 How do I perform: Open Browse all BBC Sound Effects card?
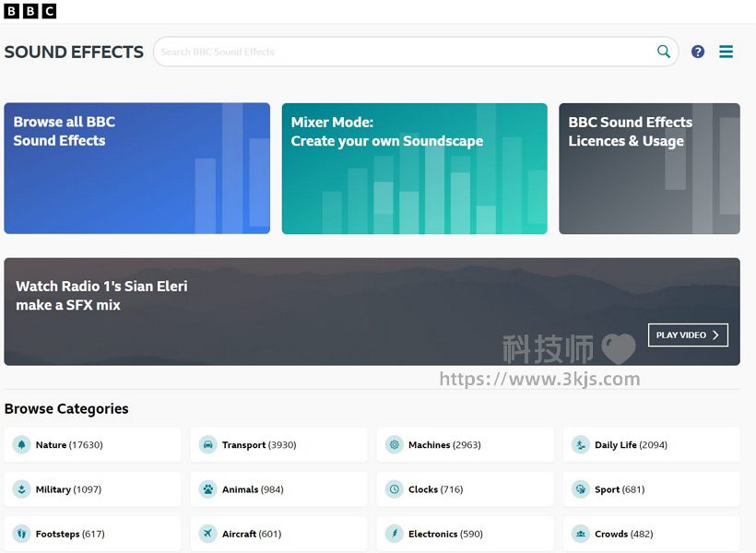[137, 169]
